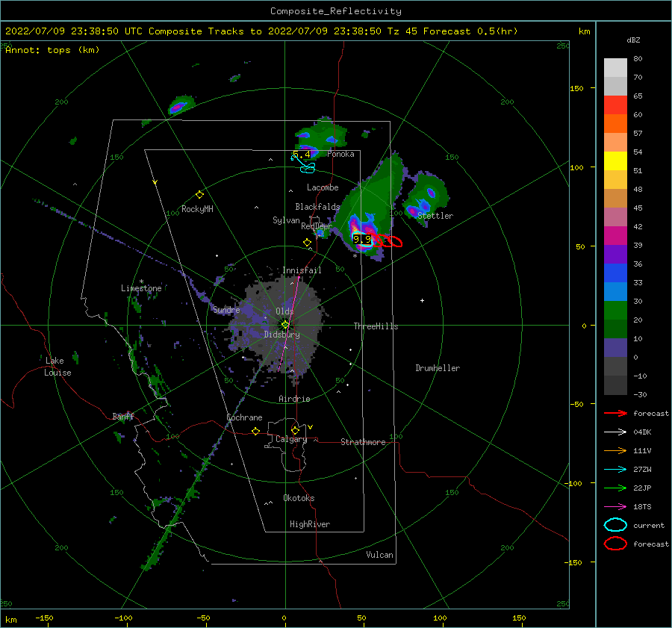Click the Blackfalds city label

[317, 207]
